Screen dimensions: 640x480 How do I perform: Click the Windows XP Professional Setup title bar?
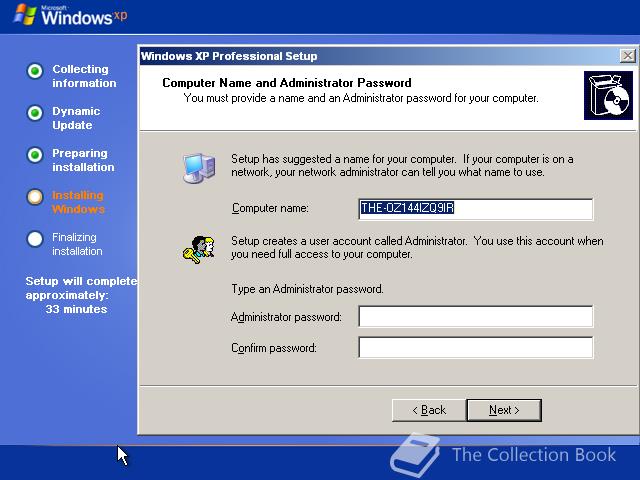click(x=380, y=56)
